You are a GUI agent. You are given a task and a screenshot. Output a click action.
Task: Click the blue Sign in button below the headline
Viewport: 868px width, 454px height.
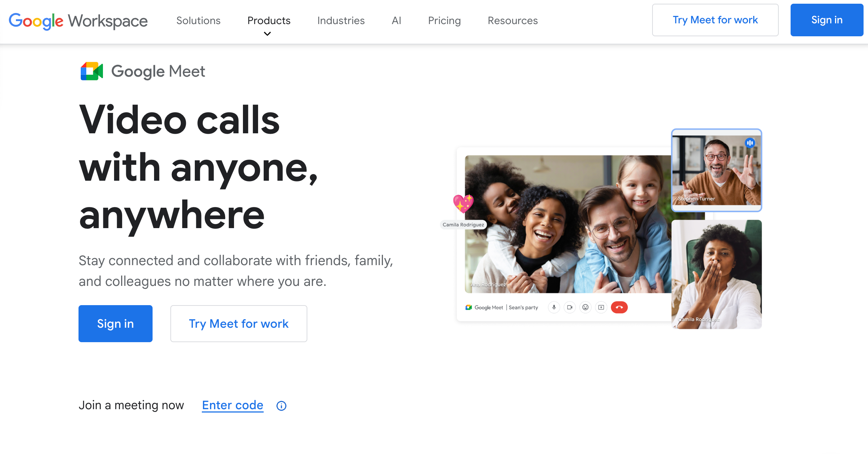click(116, 324)
